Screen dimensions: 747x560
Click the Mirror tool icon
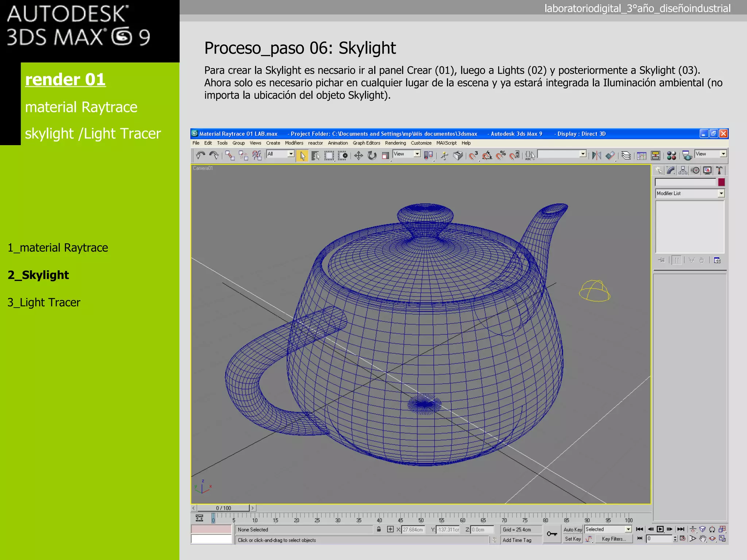pyautogui.click(x=597, y=156)
